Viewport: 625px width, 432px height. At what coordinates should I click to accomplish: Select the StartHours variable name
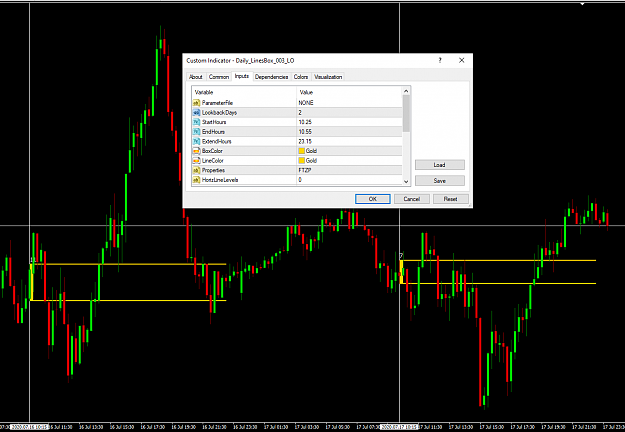[x=214, y=122]
